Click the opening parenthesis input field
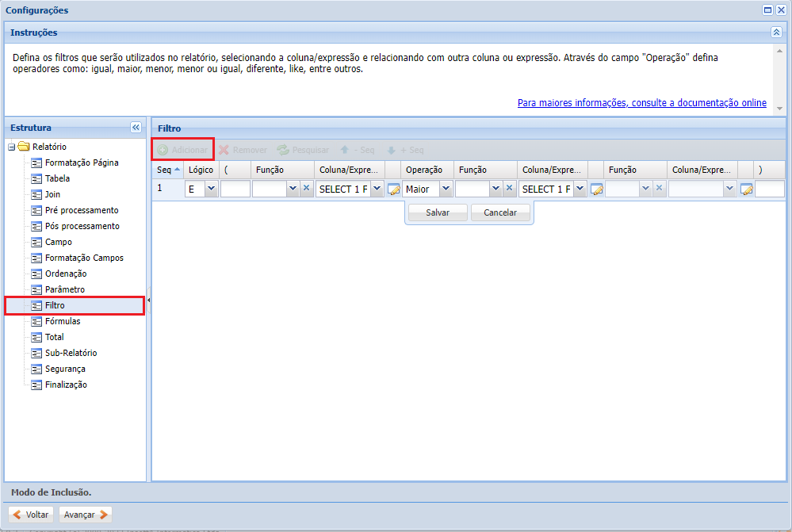The width and height of the screenshot is (792, 532). pos(235,189)
